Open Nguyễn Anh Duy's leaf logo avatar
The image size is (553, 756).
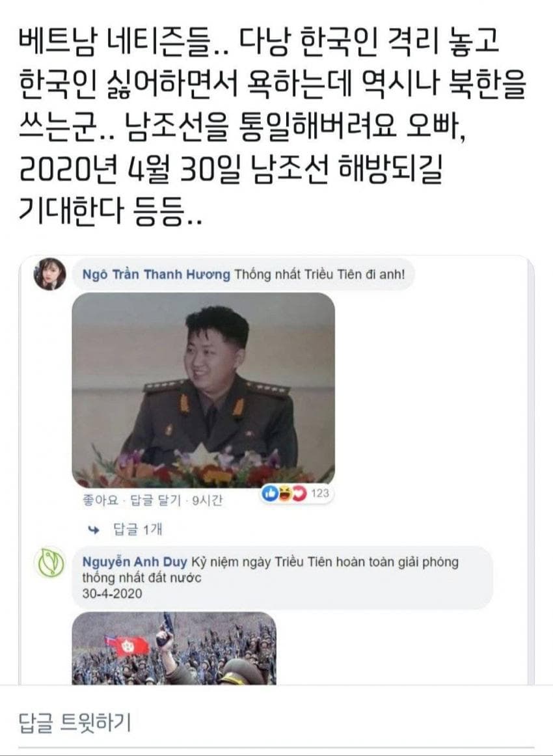click(x=50, y=562)
